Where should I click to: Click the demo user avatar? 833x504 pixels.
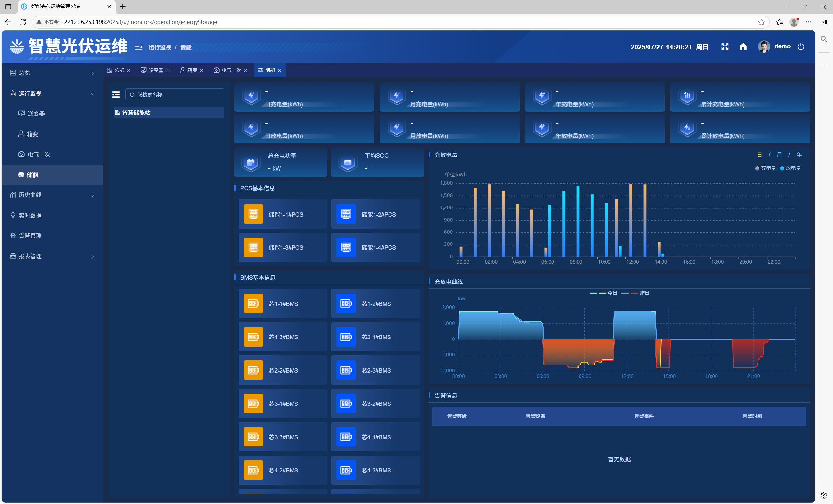click(x=764, y=46)
